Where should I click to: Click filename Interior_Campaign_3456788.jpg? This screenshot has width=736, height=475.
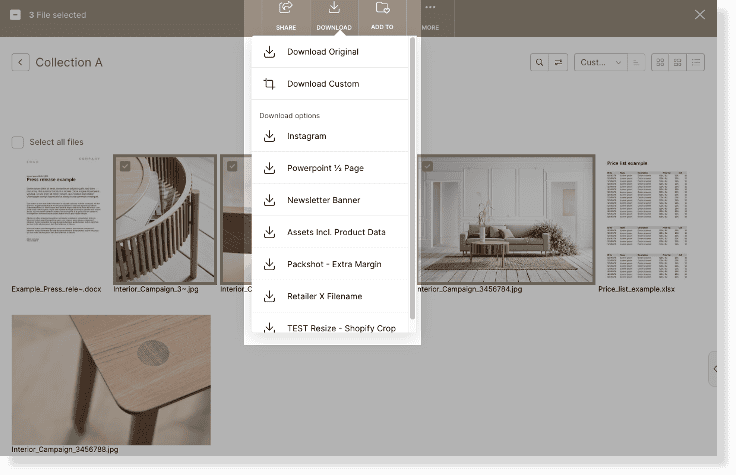(x=65, y=450)
